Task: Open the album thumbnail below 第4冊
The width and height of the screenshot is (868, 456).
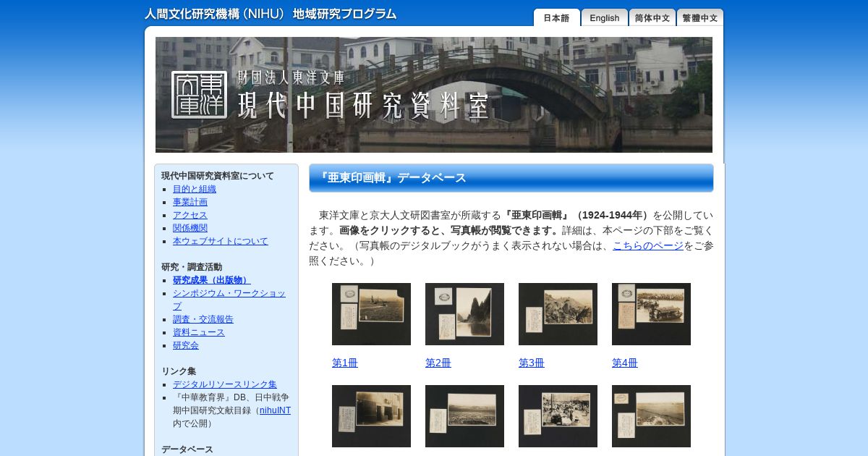Action: coord(651,416)
